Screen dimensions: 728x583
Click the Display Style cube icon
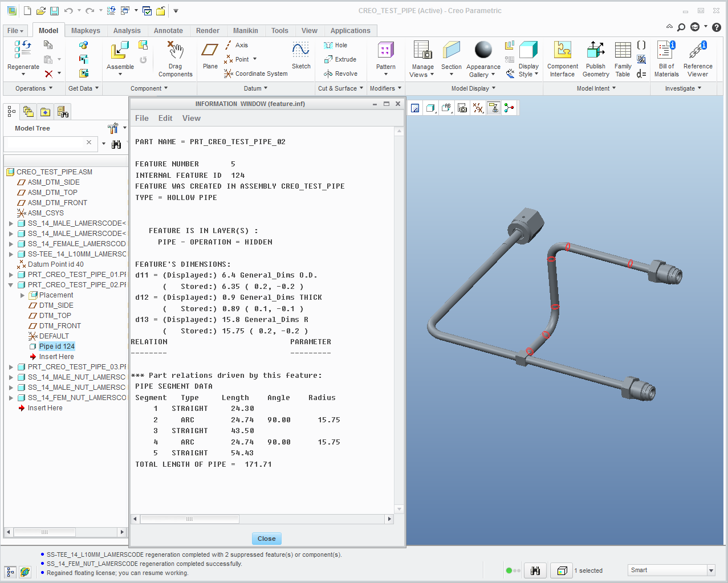pos(528,50)
